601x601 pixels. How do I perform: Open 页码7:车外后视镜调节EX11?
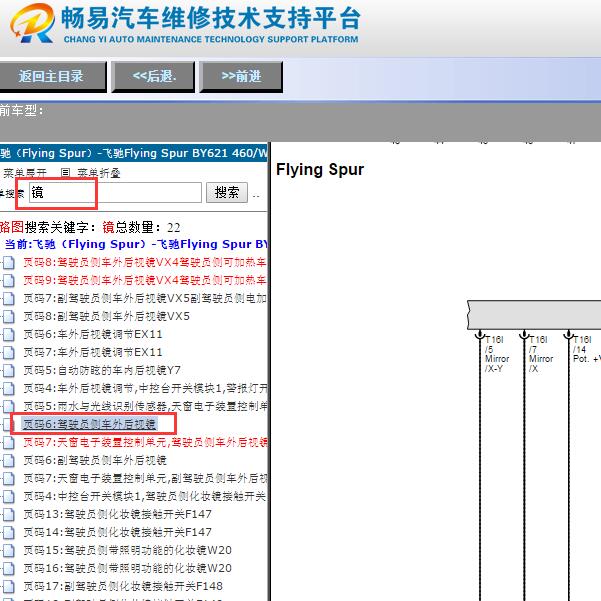click(93, 352)
